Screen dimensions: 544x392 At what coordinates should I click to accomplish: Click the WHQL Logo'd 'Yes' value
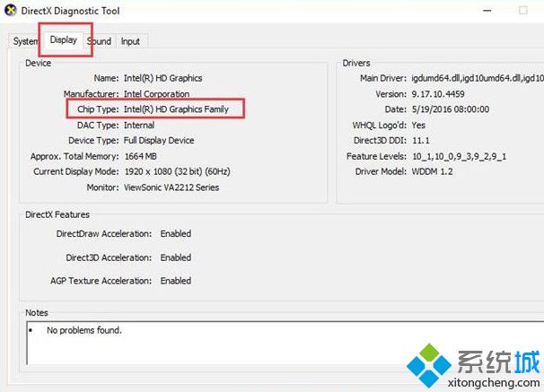(x=418, y=125)
